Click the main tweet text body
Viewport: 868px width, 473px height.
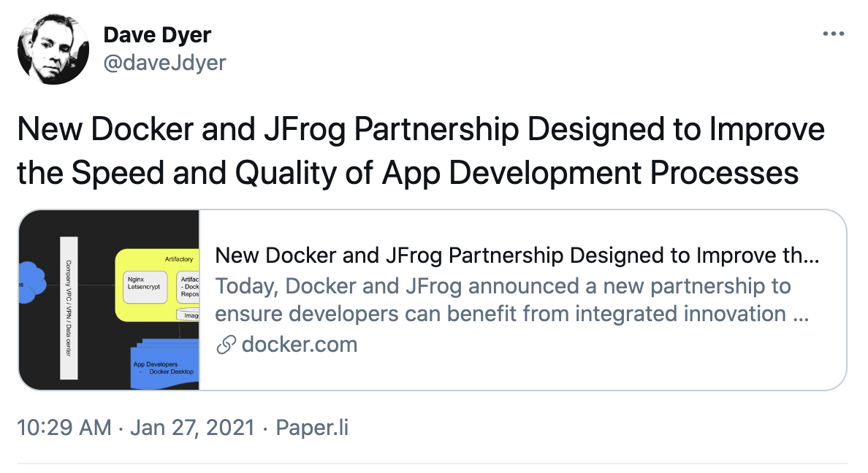pos(420,151)
